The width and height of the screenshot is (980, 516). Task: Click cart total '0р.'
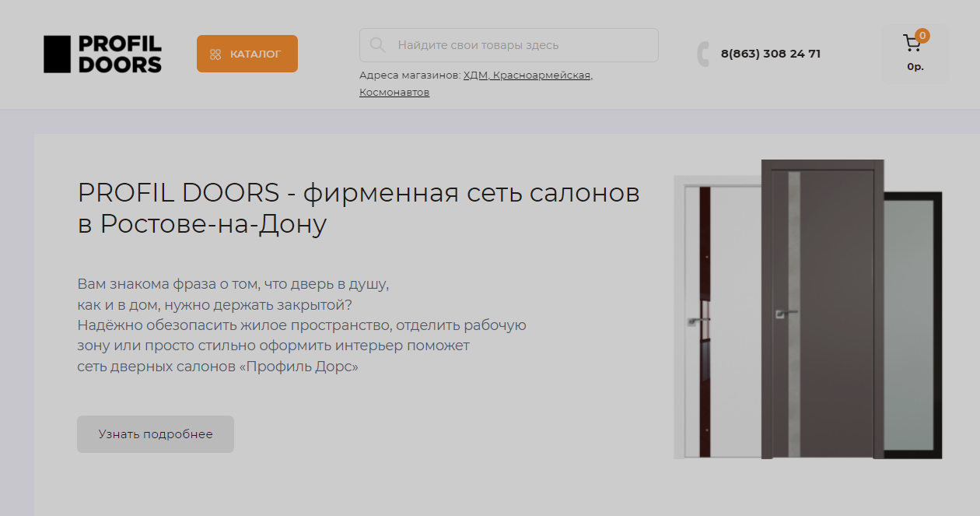tap(915, 67)
